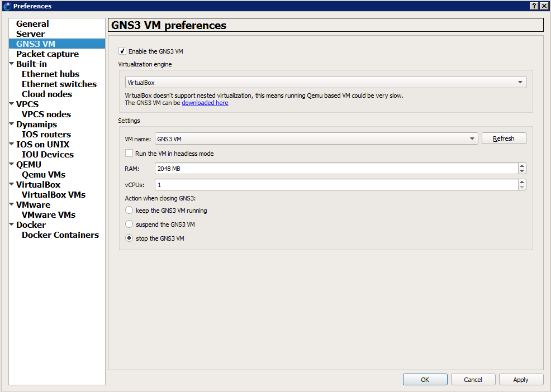Click the GNS3 icon in the title bar
The image size is (551, 392).
[x=7, y=6]
